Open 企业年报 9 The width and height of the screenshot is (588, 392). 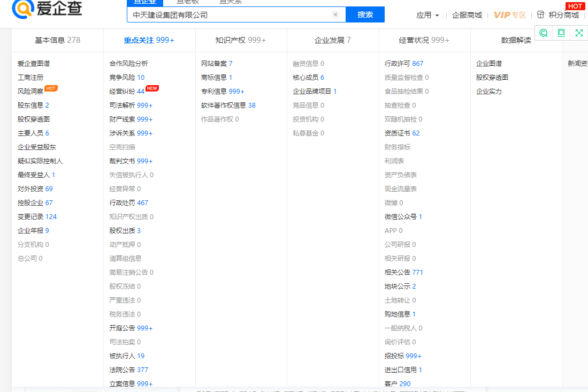(x=33, y=230)
